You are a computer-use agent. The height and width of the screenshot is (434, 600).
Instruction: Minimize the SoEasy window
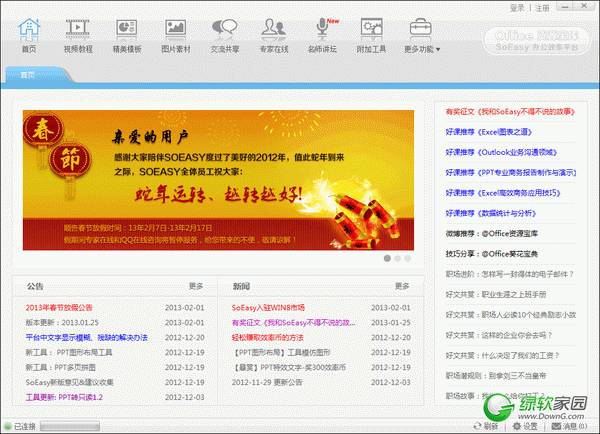click(x=565, y=6)
